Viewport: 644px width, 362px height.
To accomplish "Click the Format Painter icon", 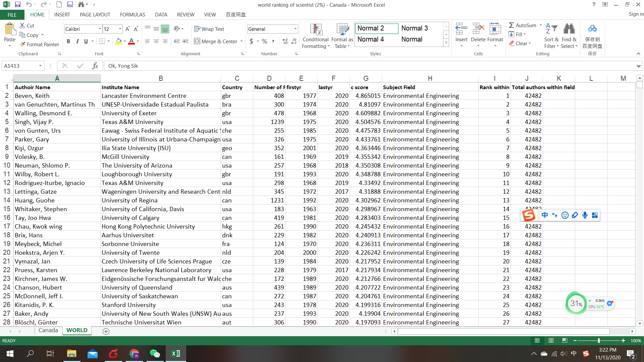I will tap(22, 44).
